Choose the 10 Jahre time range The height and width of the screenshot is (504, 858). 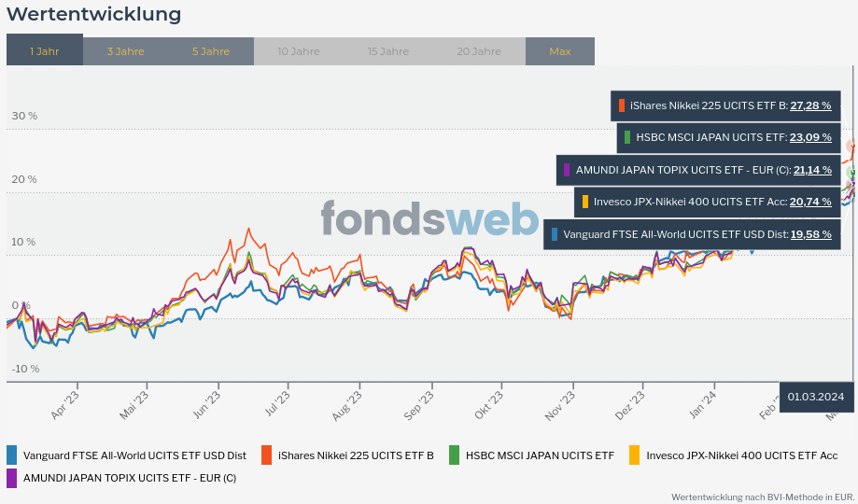point(298,51)
